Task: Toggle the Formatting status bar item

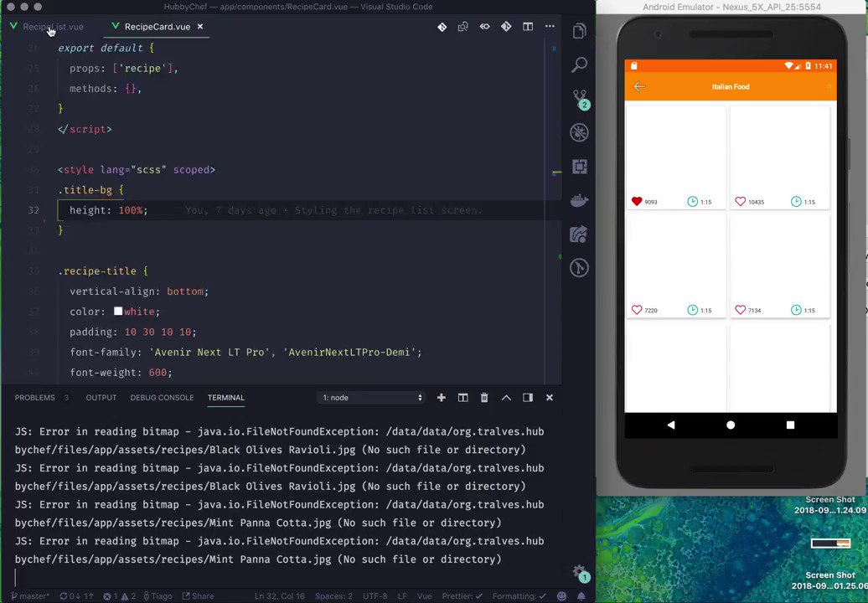Action: tap(519, 596)
